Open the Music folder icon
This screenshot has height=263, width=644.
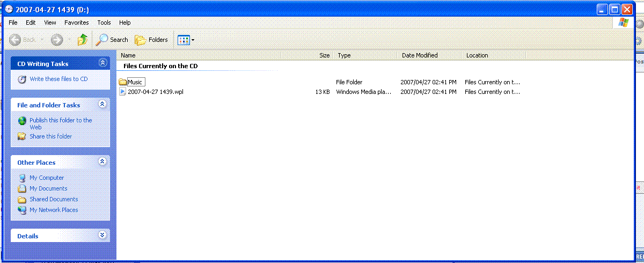(123, 82)
